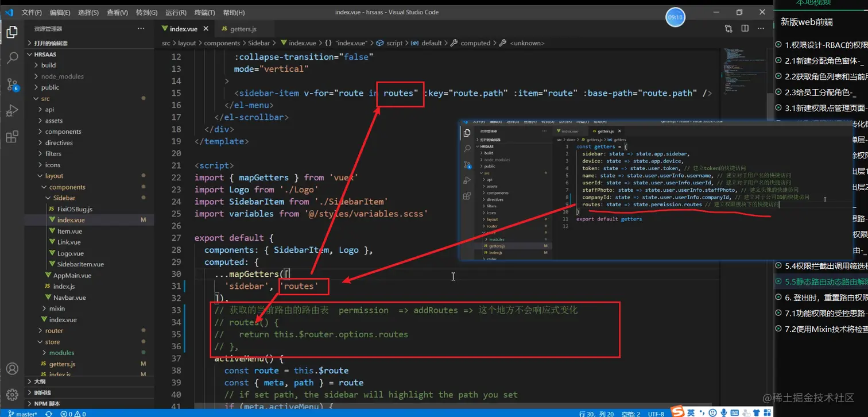
Task: Open the Search view in the activity bar
Action: pos(12,59)
